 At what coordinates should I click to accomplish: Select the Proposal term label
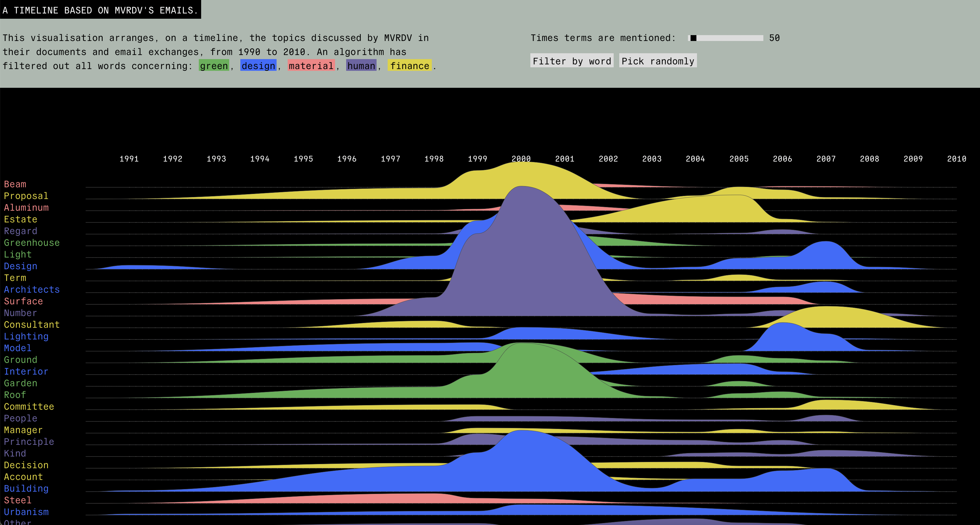point(26,196)
